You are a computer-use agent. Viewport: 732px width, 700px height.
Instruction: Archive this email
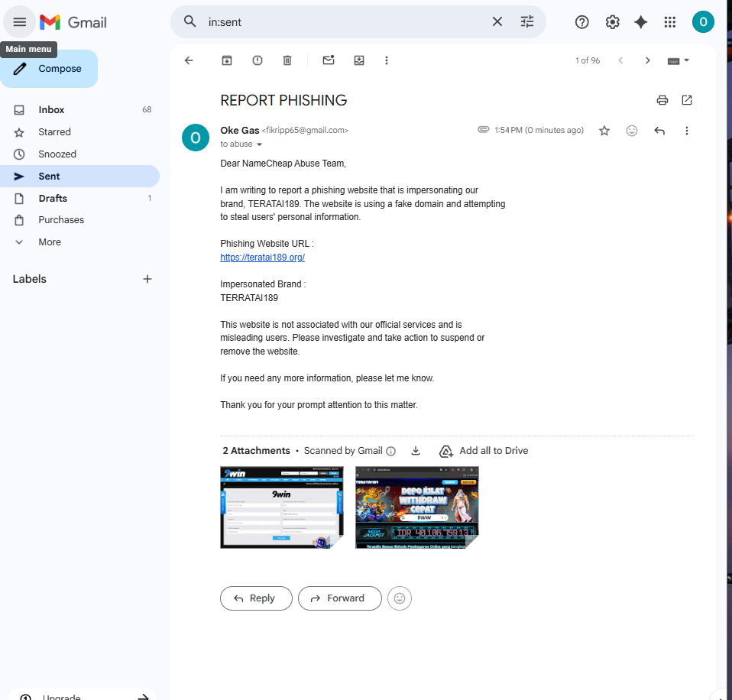point(227,60)
